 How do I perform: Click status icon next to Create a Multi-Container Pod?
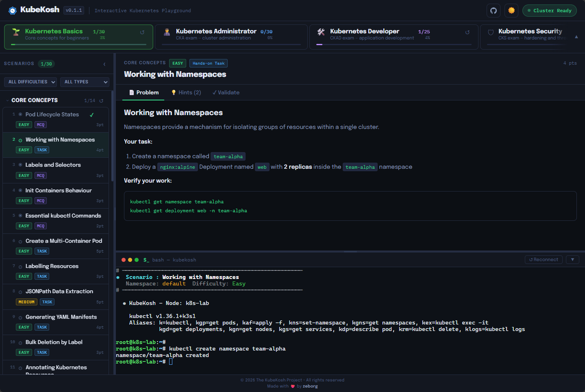pyautogui.click(x=20, y=242)
